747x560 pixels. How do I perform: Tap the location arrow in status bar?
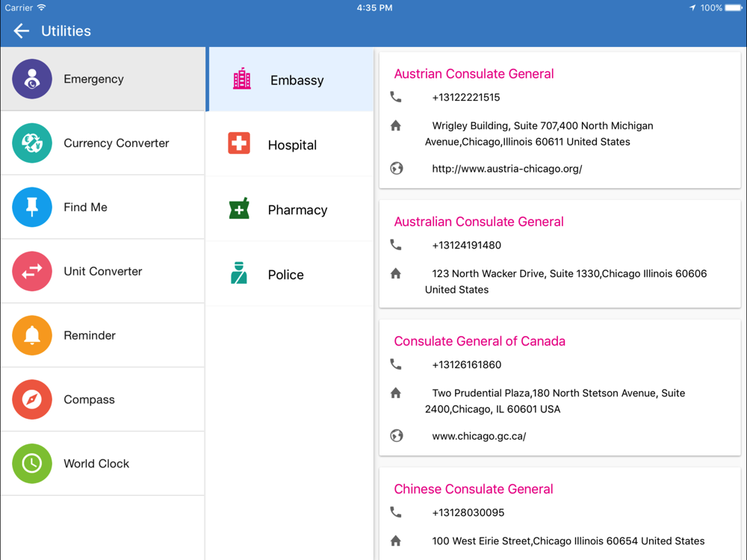click(x=692, y=7)
